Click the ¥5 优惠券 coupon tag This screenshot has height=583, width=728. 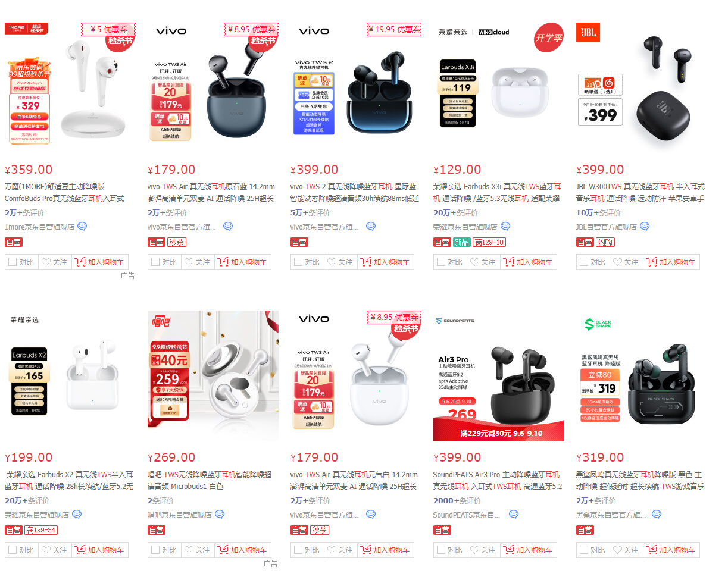tap(108, 29)
